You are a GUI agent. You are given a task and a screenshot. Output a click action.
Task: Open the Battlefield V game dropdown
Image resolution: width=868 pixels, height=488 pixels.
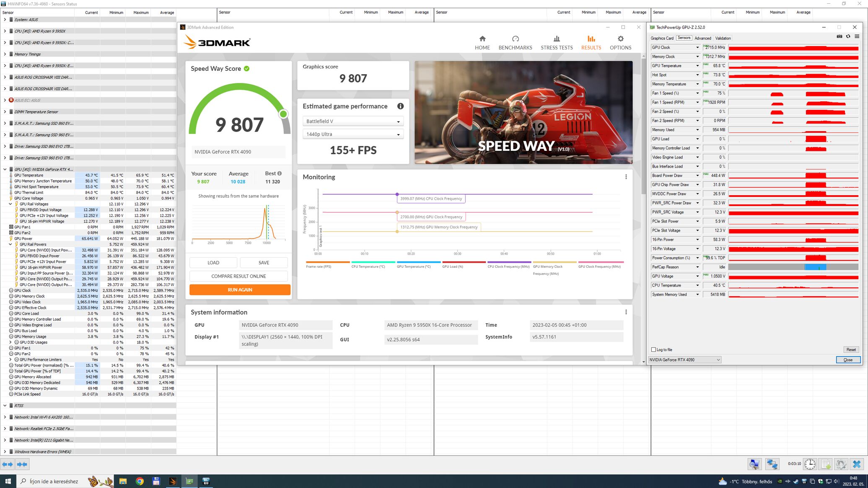tap(353, 121)
